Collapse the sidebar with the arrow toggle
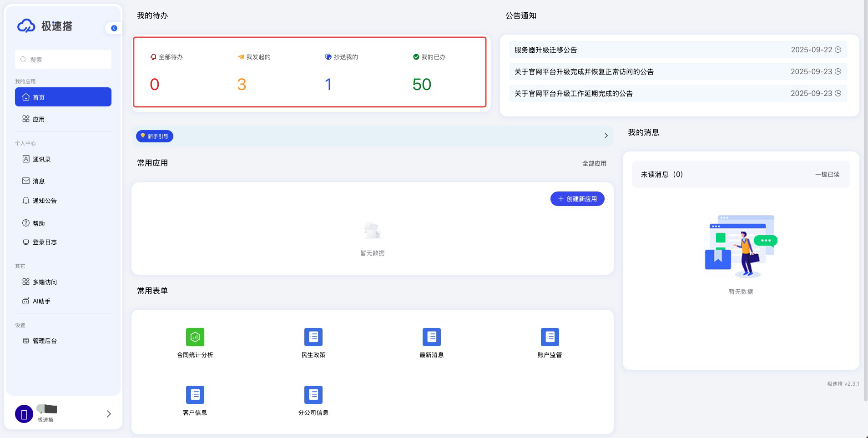This screenshot has height=438, width=868. (114, 28)
